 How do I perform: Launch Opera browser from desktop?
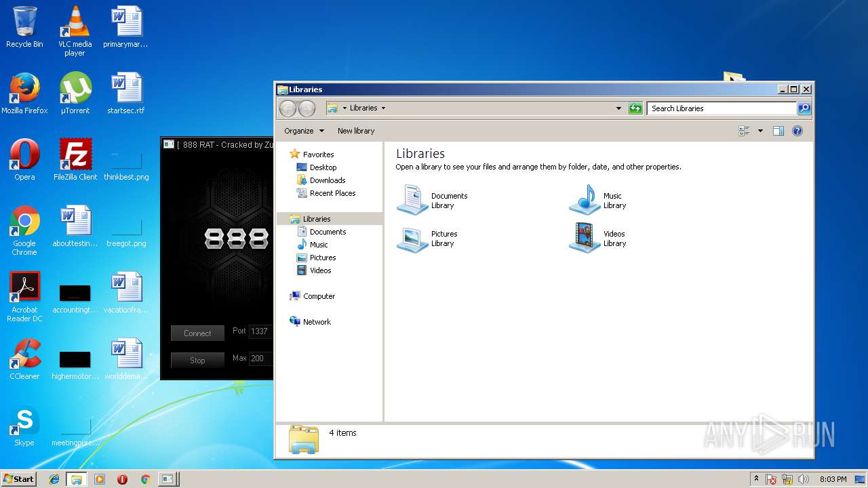click(24, 160)
